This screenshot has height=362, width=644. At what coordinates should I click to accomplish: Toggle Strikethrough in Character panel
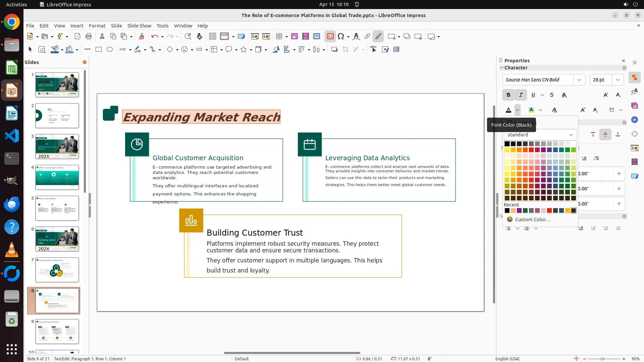point(552,95)
